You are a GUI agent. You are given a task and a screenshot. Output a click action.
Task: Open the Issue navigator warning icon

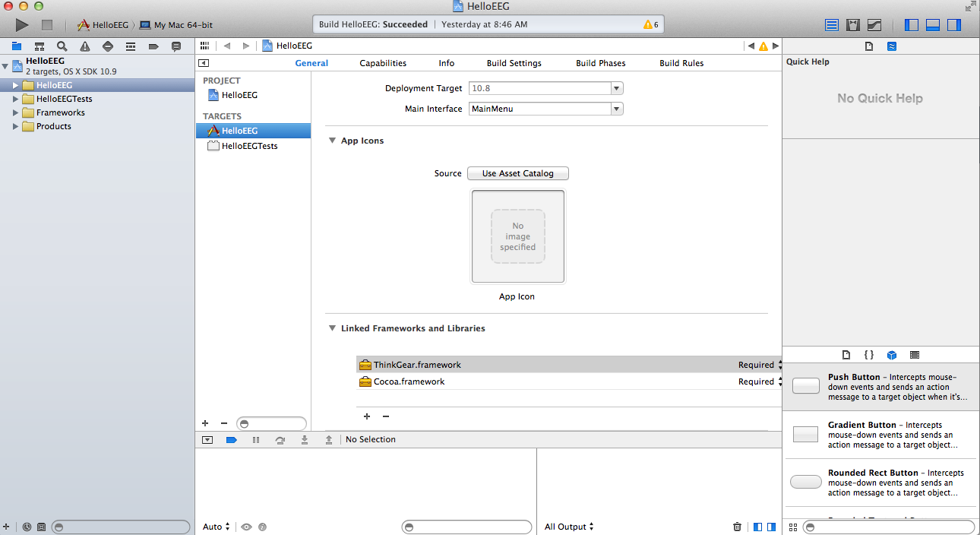tap(85, 46)
